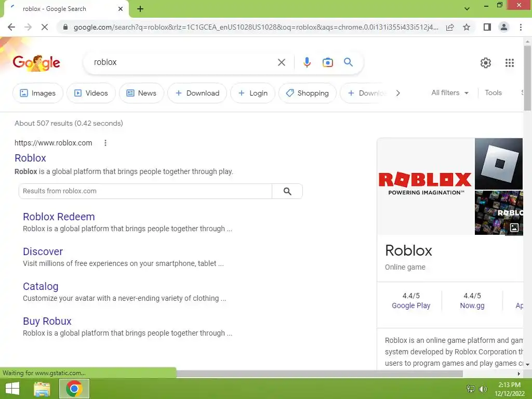Open the Discover sitelink
The width and height of the screenshot is (532, 399).
pos(43,252)
